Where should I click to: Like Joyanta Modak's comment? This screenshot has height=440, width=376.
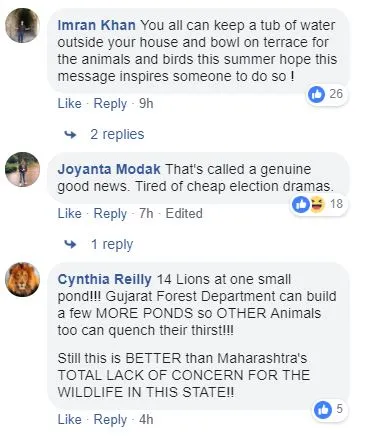pyautogui.click(x=69, y=213)
